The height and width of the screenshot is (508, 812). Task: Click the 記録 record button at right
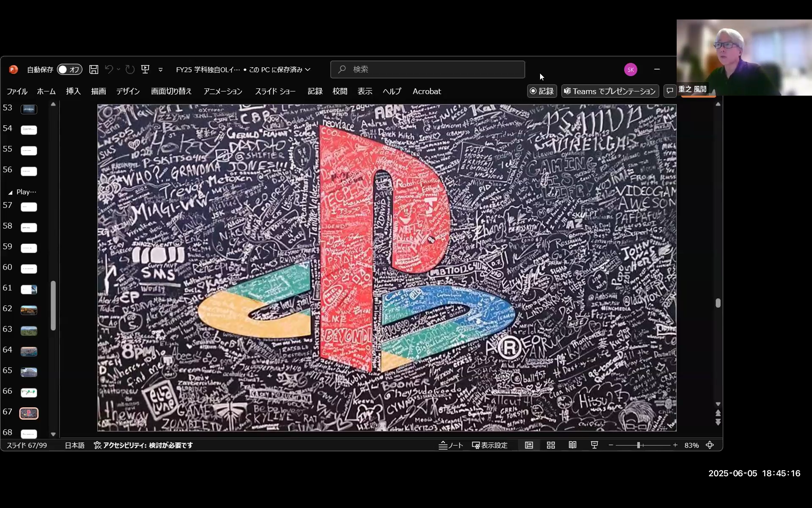pos(542,91)
